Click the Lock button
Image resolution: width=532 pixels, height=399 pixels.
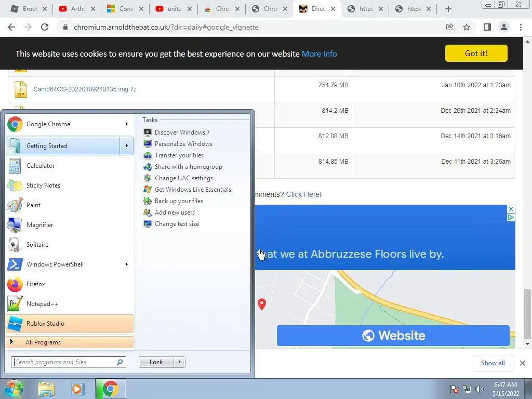click(x=156, y=362)
